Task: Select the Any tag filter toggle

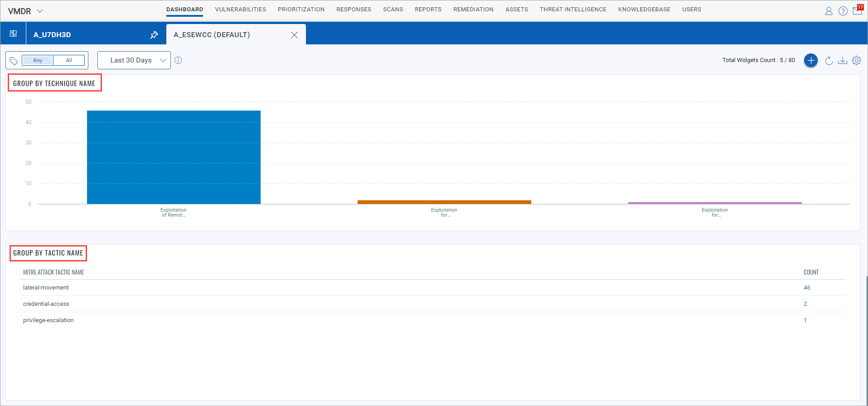Action: [38, 60]
